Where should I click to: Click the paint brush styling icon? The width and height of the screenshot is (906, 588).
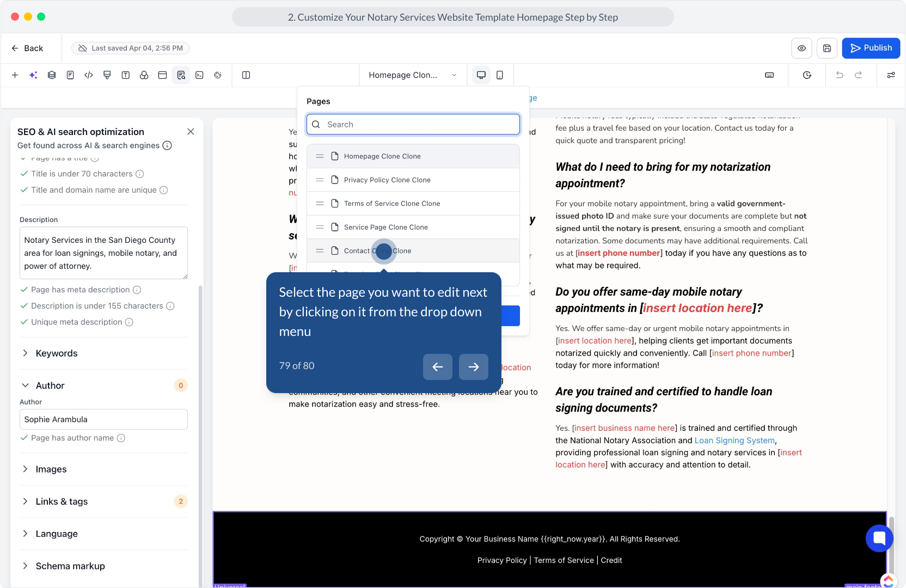107,75
